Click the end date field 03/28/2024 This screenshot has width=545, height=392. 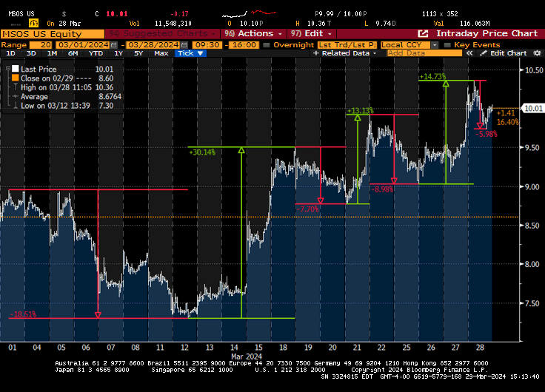pyautogui.click(x=153, y=45)
